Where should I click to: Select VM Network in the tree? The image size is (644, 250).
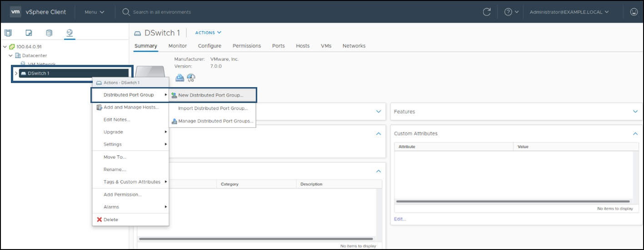tap(42, 64)
